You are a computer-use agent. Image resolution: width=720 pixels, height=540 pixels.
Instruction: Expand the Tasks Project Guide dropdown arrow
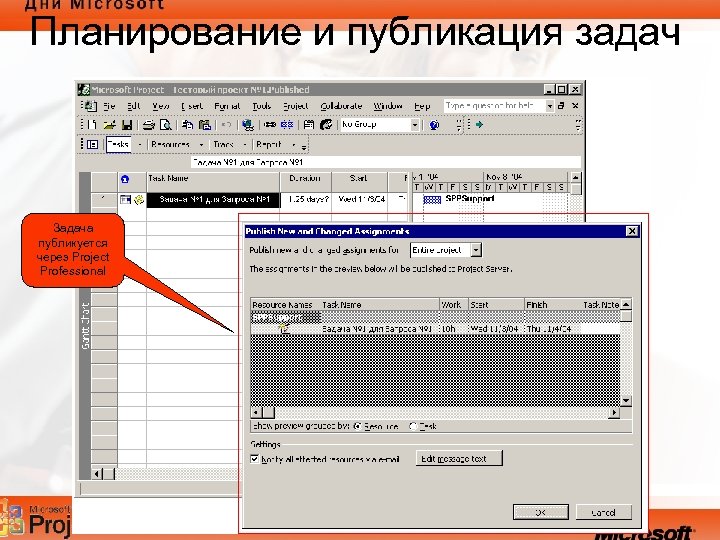tap(140, 145)
